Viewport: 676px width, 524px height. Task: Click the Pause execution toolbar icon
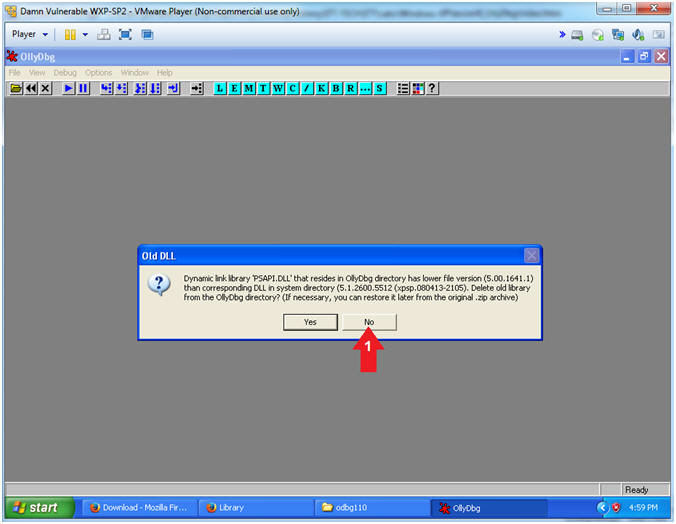(83, 88)
